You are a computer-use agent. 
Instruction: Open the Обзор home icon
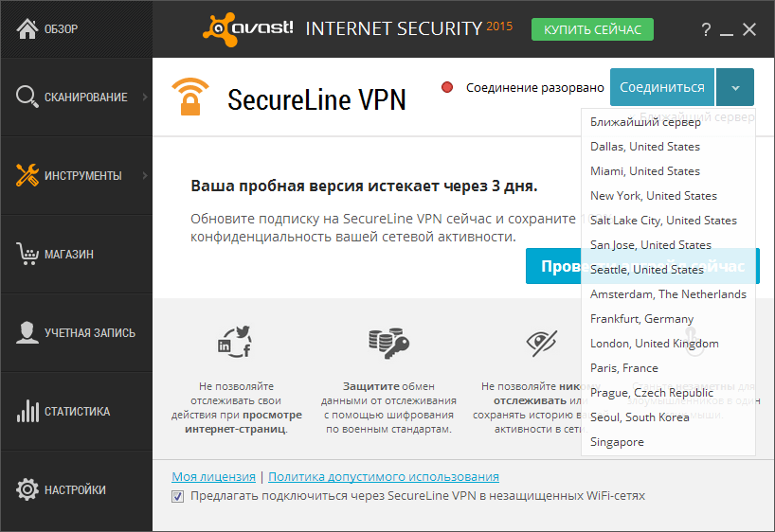(x=27, y=28)
